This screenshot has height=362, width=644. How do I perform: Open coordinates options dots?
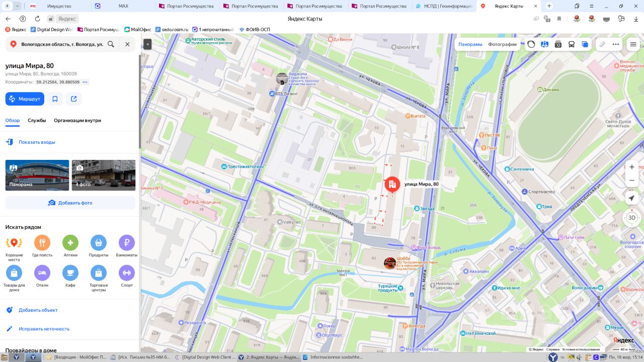click(x=85, y=82)
